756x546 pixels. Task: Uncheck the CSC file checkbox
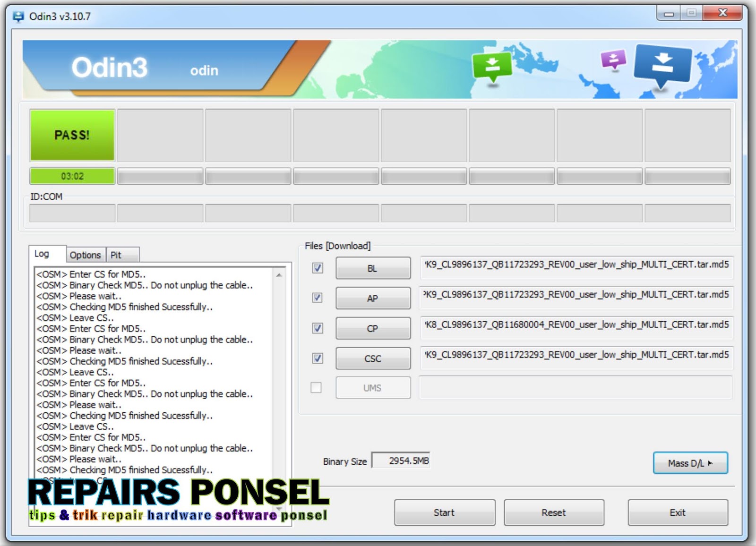(x=318, y=358)
